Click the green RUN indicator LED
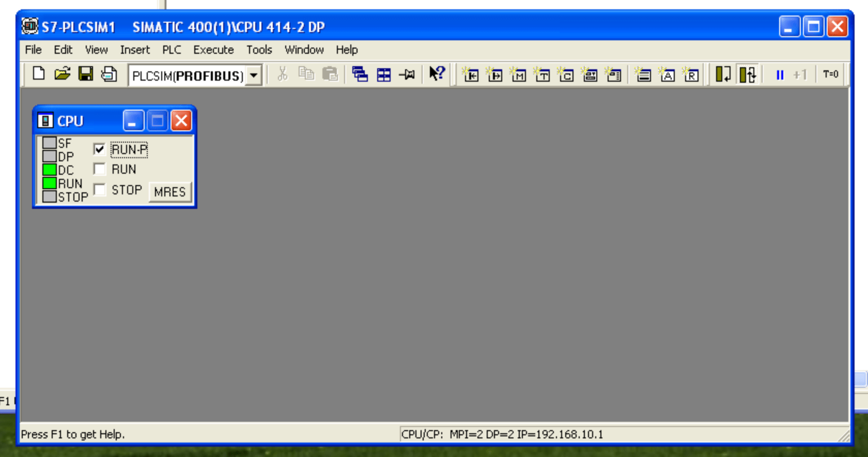The image size is (868, 457). [x=50, y=183]
